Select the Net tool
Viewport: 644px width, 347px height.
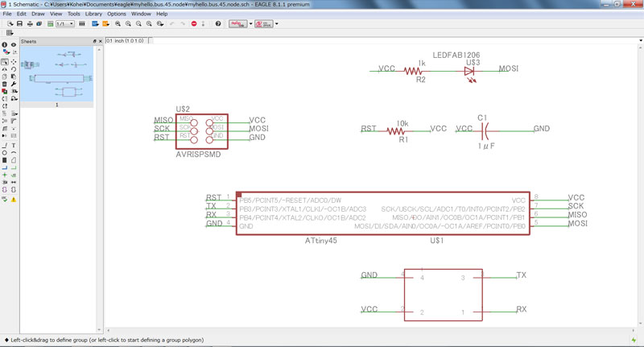[x=14, y=167]
